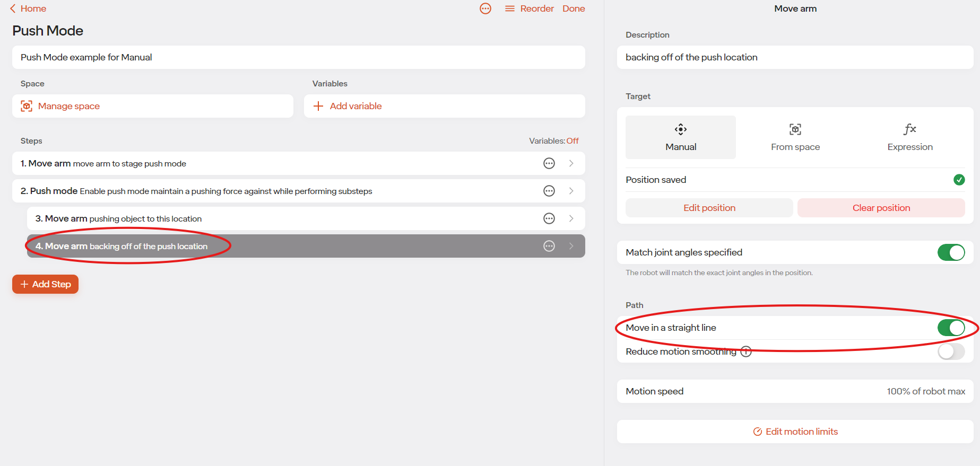
Task: Click the Add Step button
Action: 45,284
